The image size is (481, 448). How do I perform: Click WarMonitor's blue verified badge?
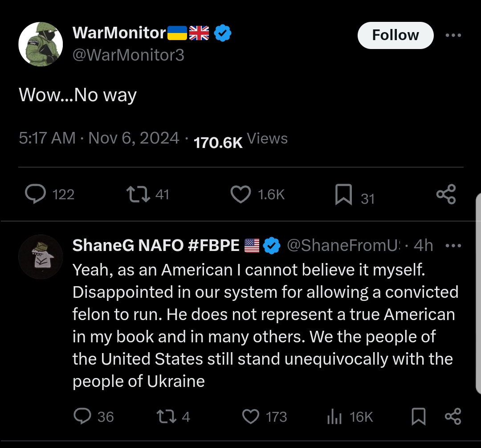[223, 33]
